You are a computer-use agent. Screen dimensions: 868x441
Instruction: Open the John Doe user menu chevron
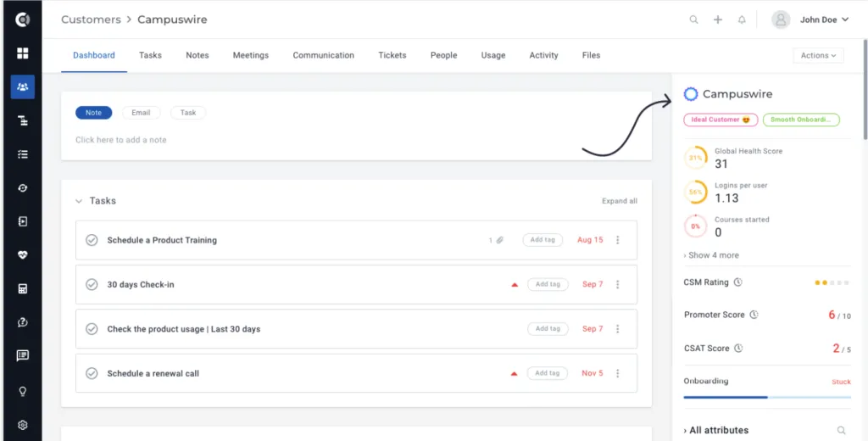[x=845, y=20]
